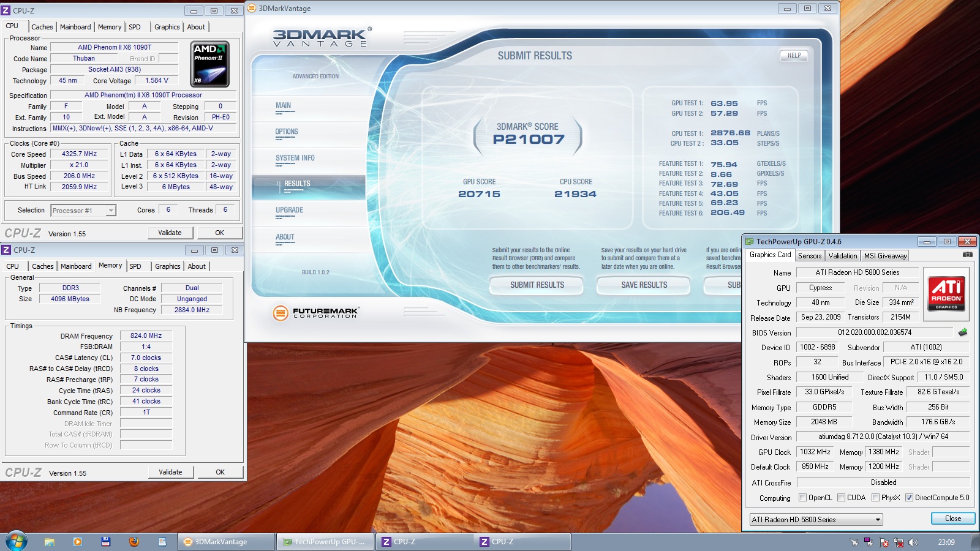Click OK in the CPU-Z memory window

221,472
